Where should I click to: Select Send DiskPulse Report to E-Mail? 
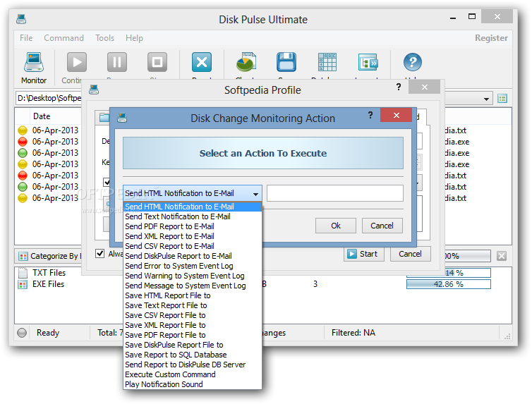pyautogui.click(x=193, y=256)
